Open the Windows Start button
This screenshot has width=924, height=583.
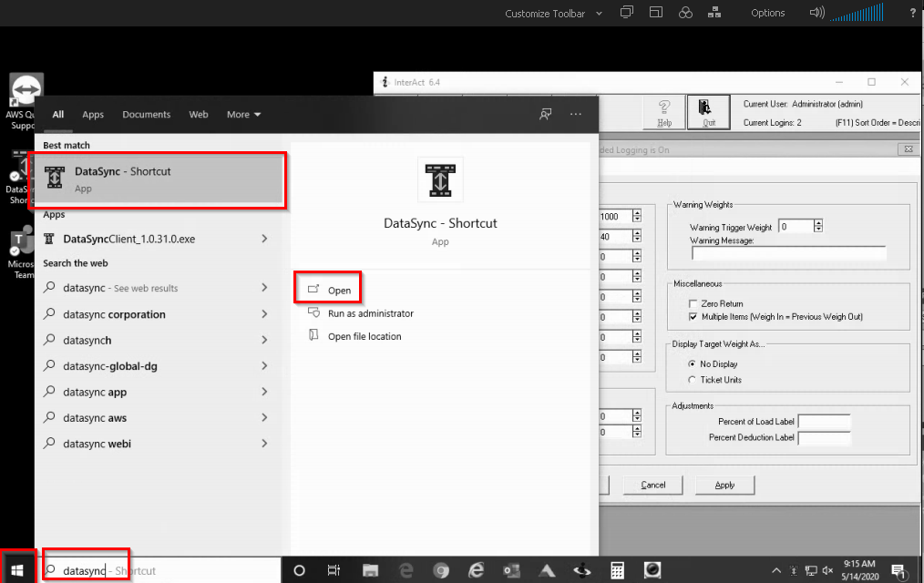17,570
